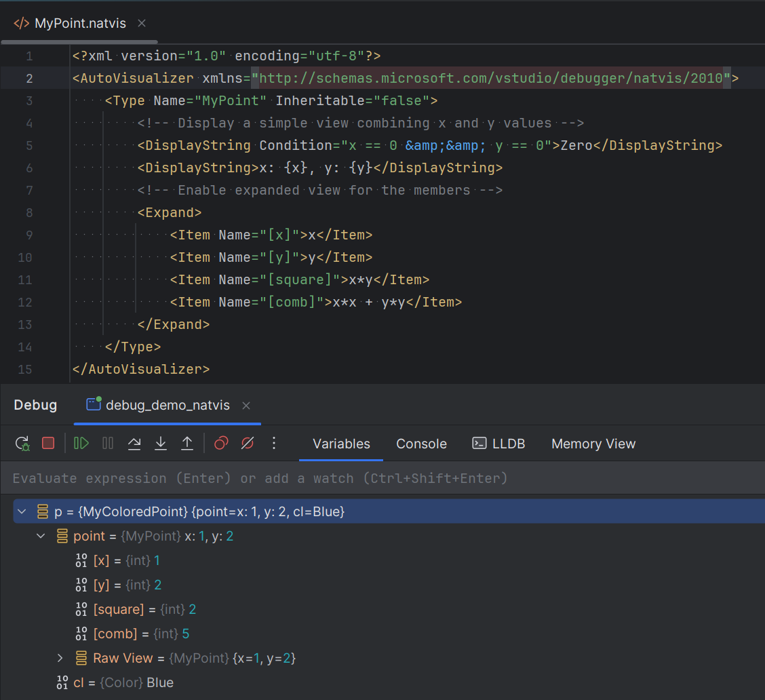Resume program execution
765x700 pixels.
click(x=81, y=443)
